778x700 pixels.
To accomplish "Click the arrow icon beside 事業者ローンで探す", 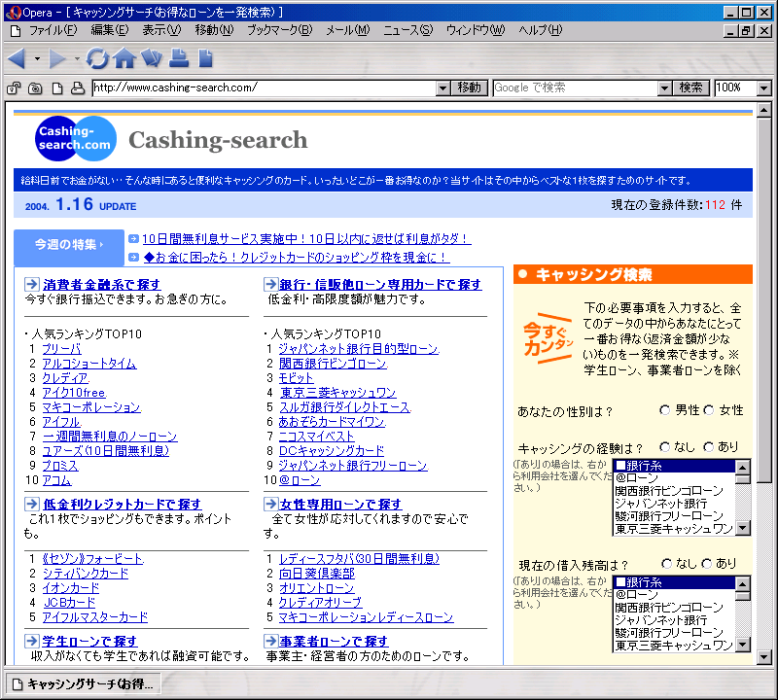I will (271, 641).
